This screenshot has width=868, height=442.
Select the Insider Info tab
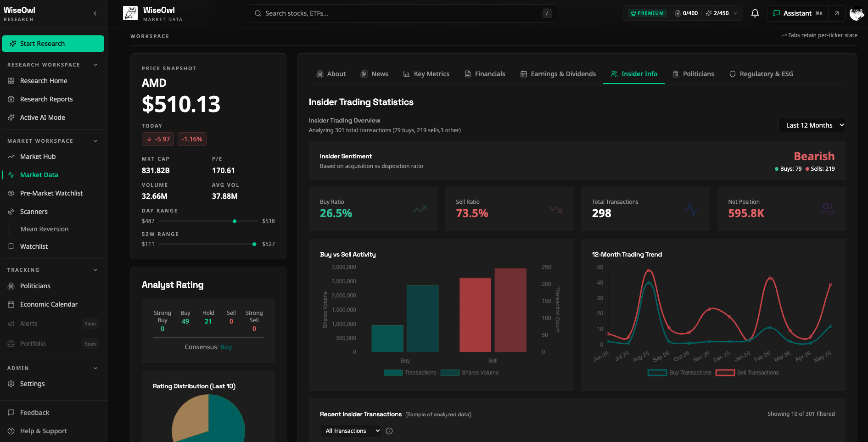[634, 74]
